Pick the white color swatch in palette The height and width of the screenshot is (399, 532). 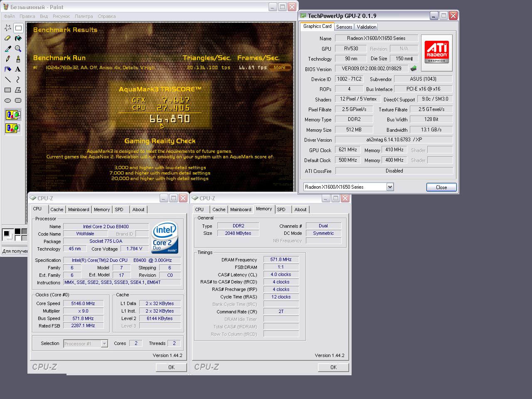tap(18, 237)
